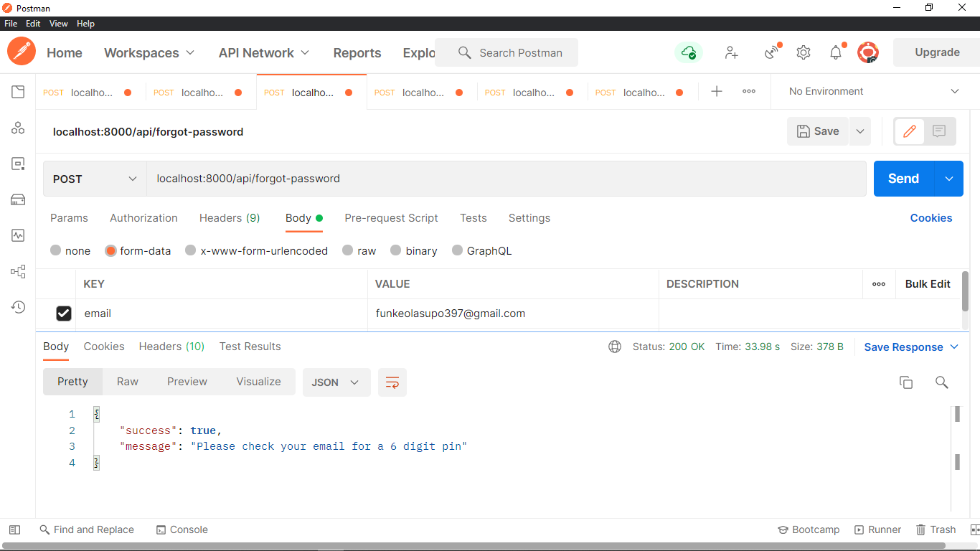
Task: Open column options ellipsis in table header
Action: click(879, 284)
